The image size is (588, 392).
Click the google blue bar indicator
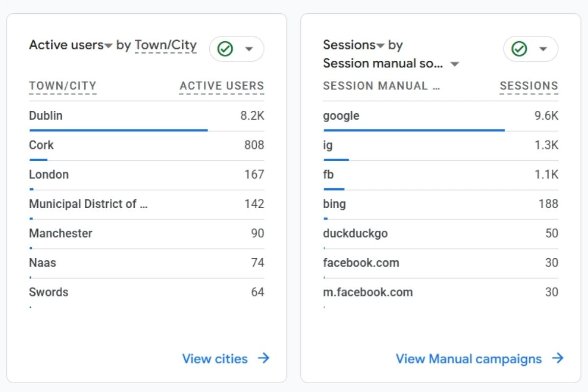414,130
